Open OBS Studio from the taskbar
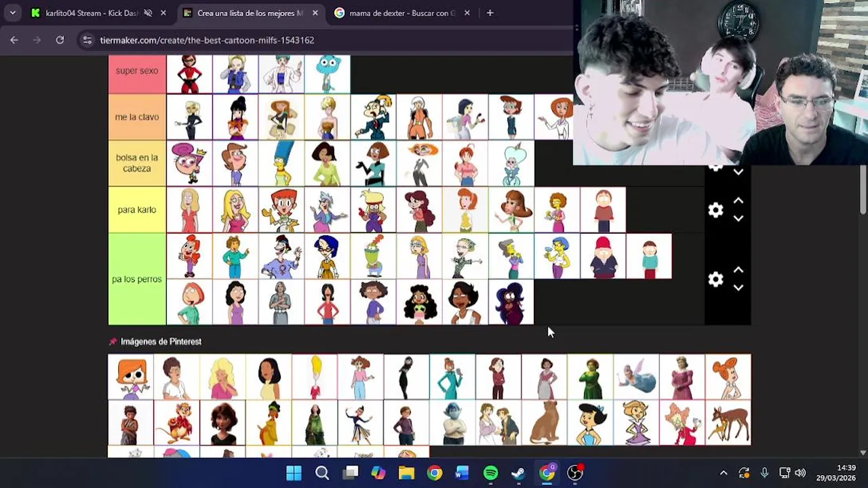The width and height of the screenshot is (868, 488). 575,473
